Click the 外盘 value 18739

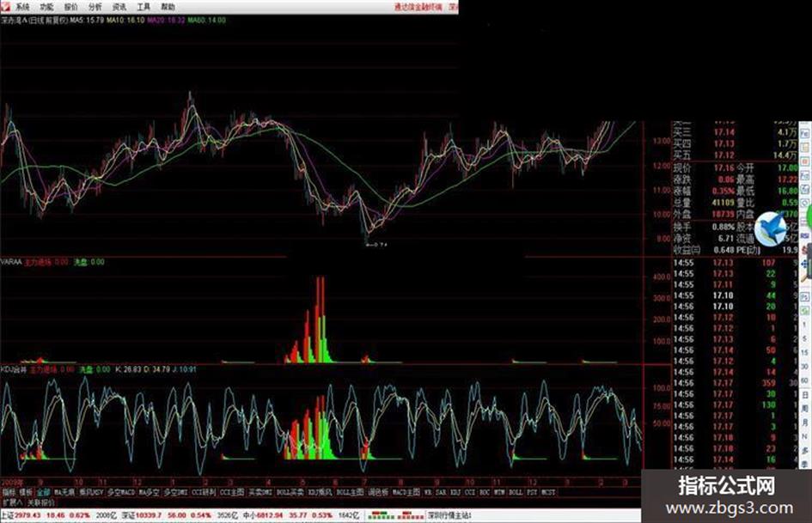[x=723, y=214]
